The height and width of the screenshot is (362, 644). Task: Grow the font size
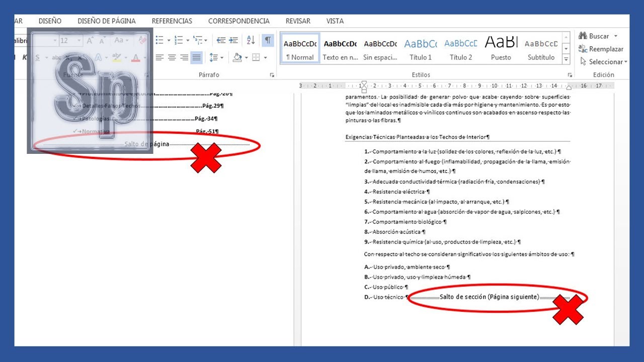click(90, 40)
